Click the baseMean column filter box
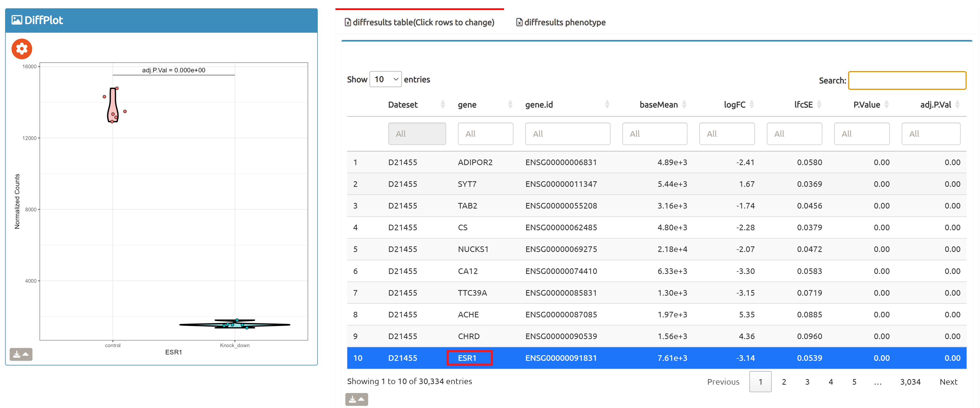This screenshot has height=408, width=980. [655, 133]
